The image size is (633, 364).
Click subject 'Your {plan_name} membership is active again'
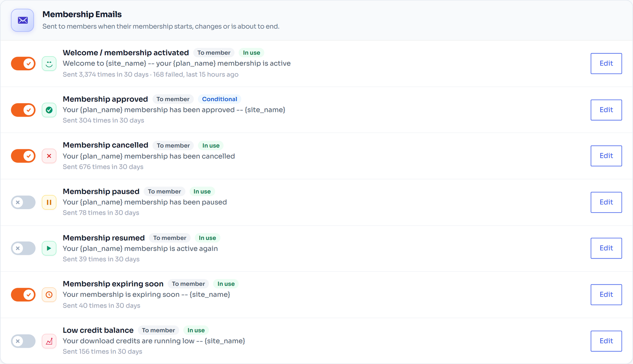coord(140,249)
